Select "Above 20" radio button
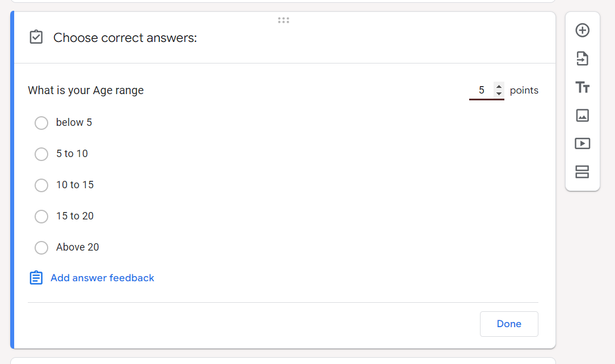Viewport: 615px width, 364px height. click(x=41, y=248)
